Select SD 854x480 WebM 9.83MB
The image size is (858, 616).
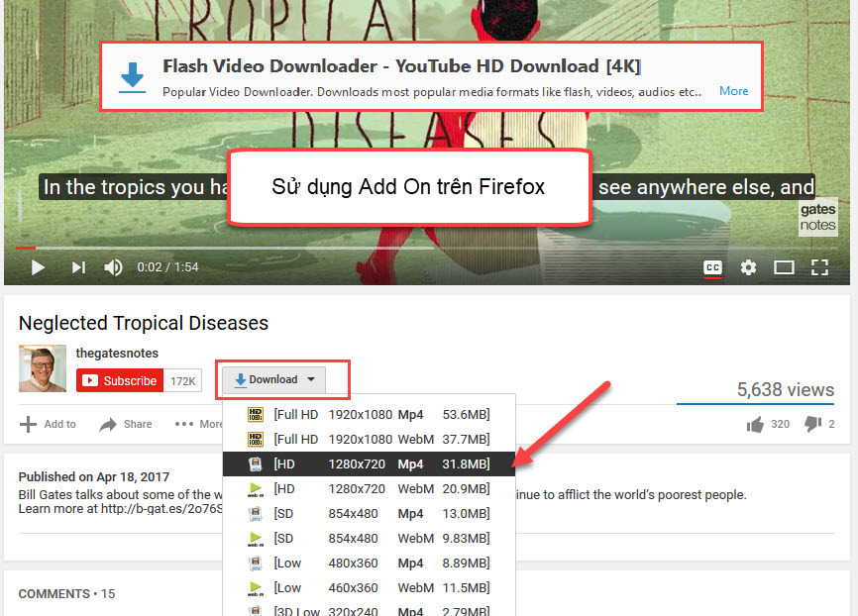tap(369, 539)
